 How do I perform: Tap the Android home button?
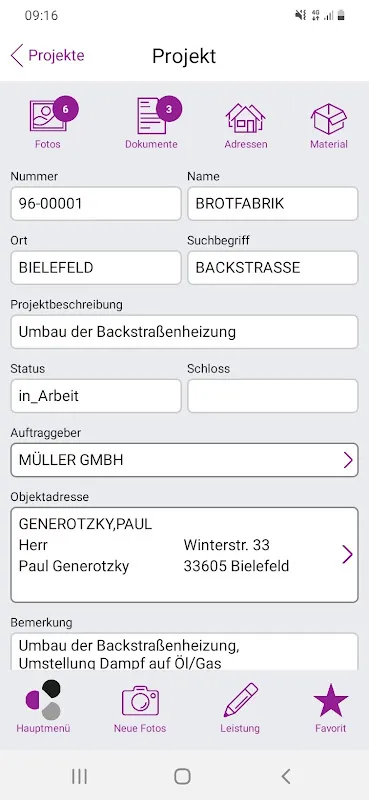pos(182,776)
